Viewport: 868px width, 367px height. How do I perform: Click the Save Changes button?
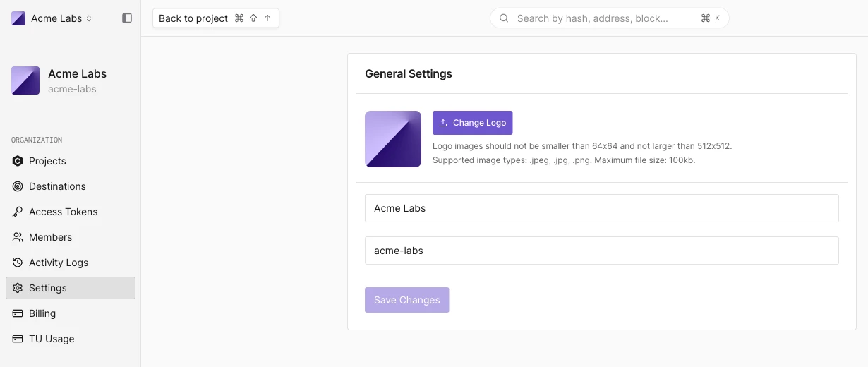[407, 300]
